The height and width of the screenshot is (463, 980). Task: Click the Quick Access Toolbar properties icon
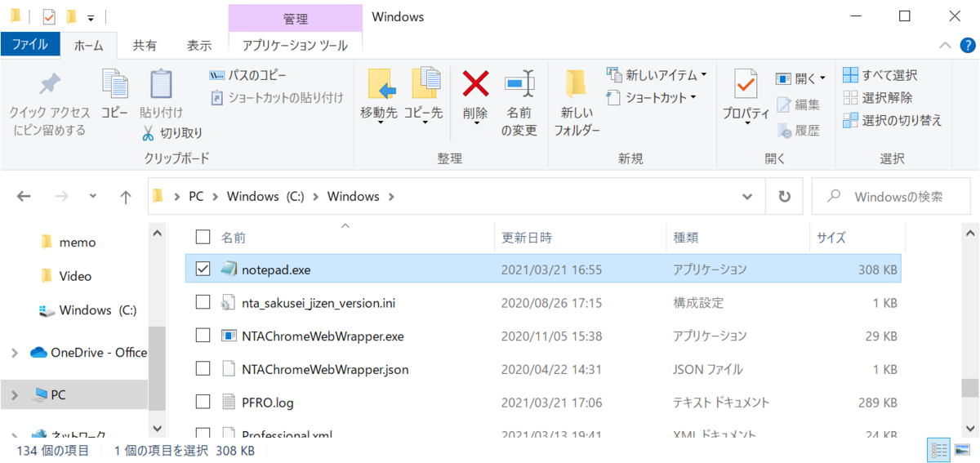pos(48,16)
